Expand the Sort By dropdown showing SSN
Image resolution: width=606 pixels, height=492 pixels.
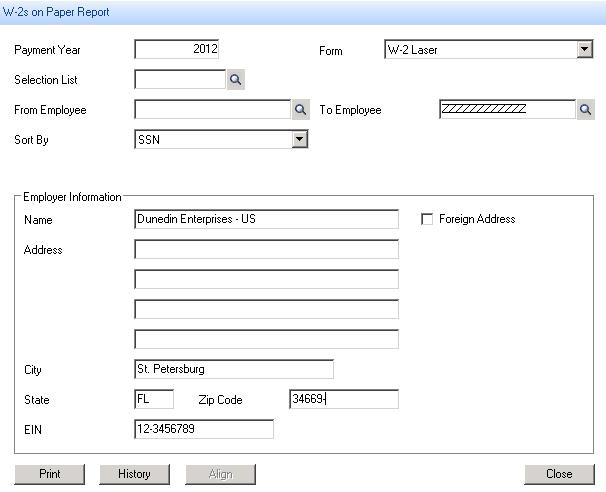[299, 140]
